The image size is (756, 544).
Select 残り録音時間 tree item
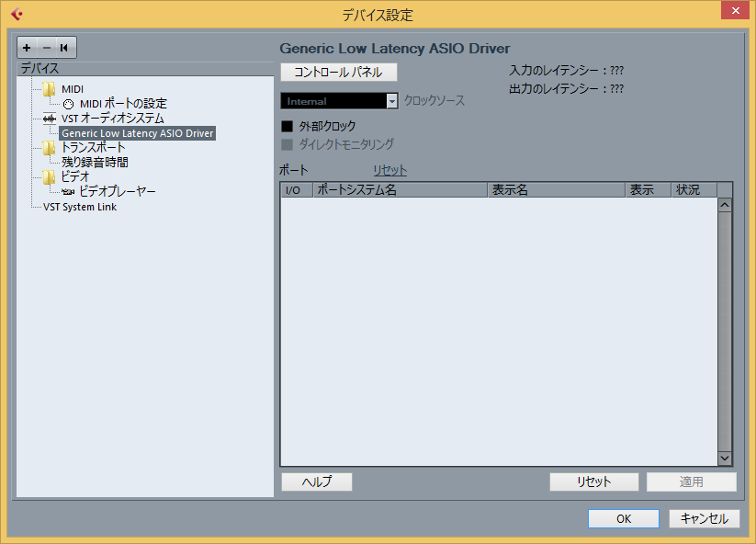coord(95,162)
